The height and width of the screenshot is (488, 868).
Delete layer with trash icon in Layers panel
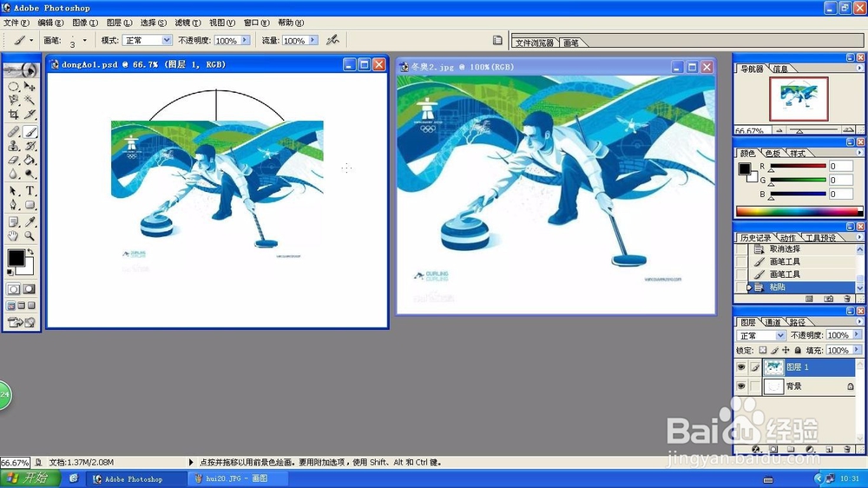[847, 449]
